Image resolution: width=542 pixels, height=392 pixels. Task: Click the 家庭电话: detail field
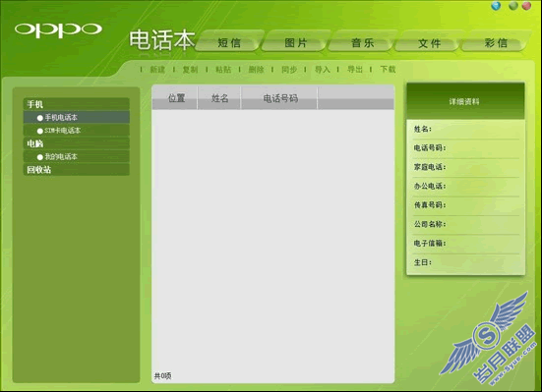point(466,167)
